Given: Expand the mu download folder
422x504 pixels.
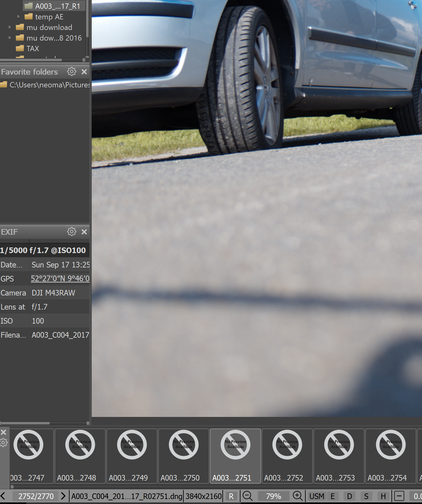Looking at the screenshot, I should [10, 27].
